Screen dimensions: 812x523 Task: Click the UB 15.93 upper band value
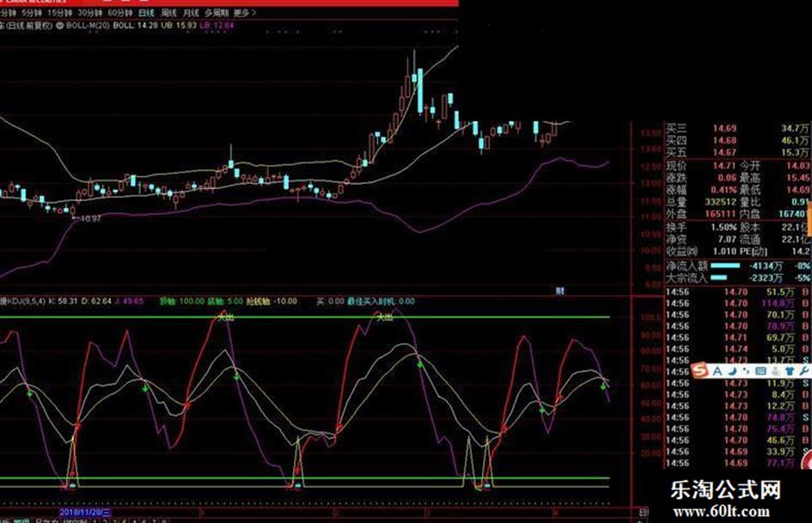click(x=180, y=25)
